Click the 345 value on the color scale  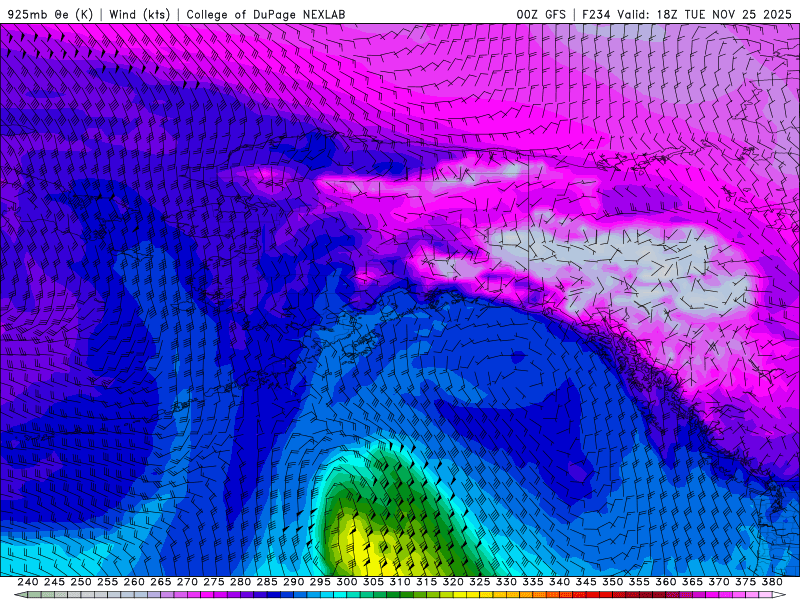pos(586,582)
